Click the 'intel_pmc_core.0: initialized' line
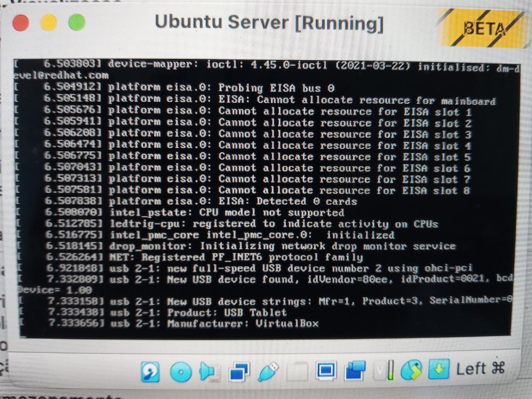 [205, 235]
